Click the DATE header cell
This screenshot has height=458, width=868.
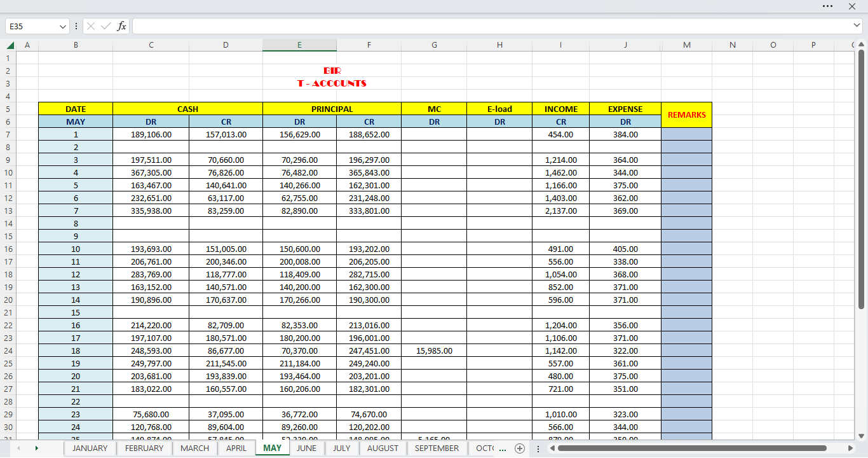(76, 109)
